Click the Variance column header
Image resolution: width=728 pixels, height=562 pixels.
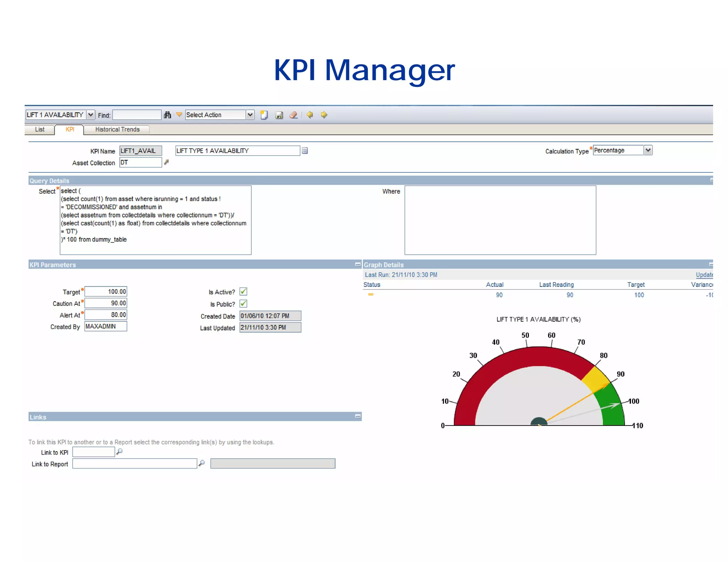pos(702,285)
